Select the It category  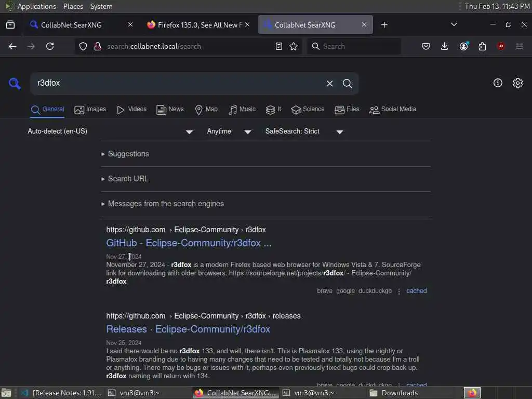pos(273,109)
